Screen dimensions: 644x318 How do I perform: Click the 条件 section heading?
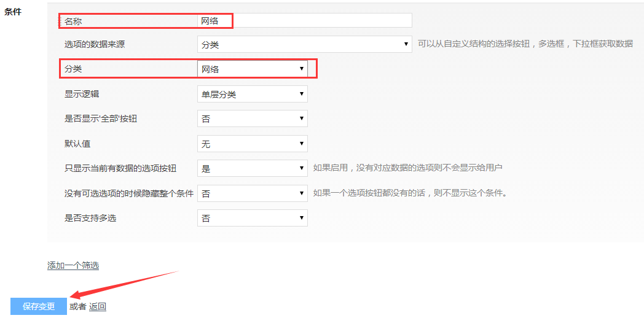point(13,12)
